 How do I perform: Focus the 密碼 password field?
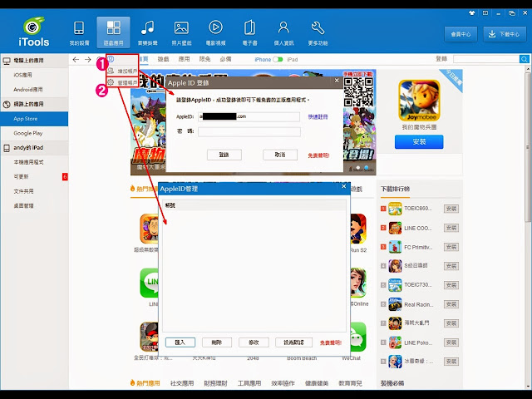pyautogui.click(x=249, y=131)
